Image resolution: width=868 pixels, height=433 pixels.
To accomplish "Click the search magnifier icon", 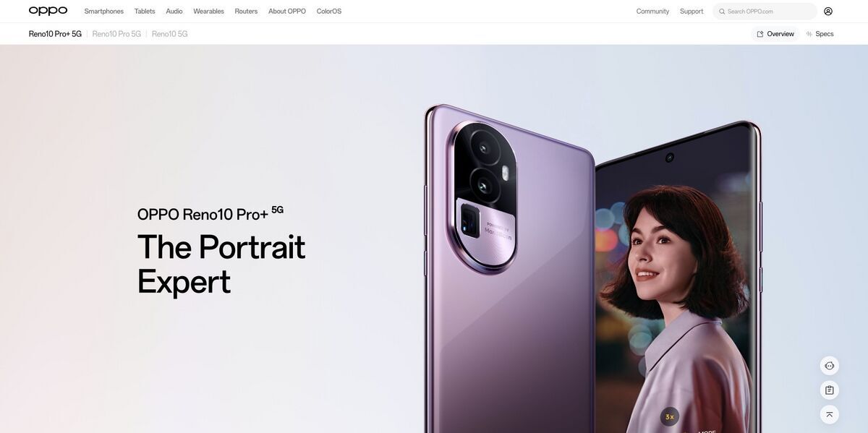I will click(722, 12).
